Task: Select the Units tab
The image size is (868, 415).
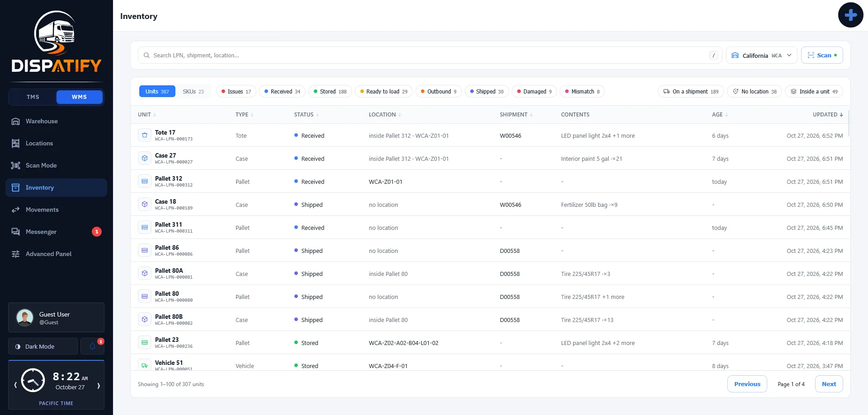Action: tap(157, 91)
